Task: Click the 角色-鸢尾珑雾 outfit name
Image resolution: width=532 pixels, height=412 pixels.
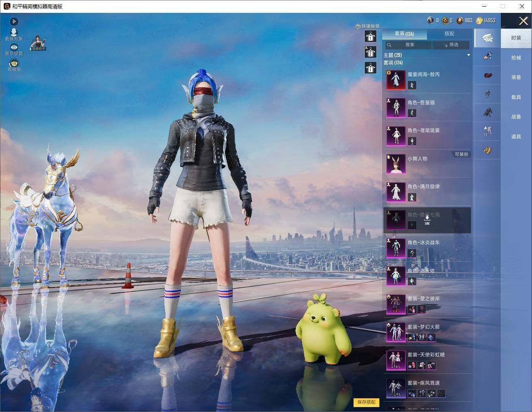Action: click(423, 130)
